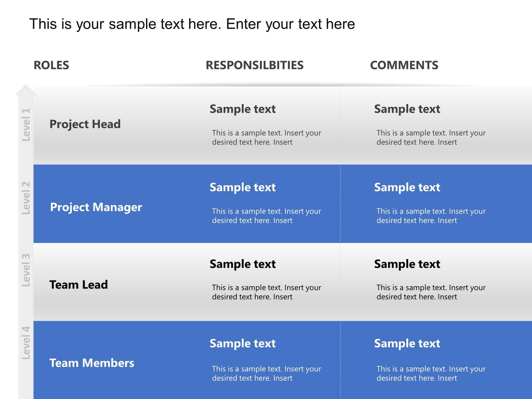Select 'Sample text' heading in Project Manager comments
Viewport: 532px width, 399px height.
(x=407, y=187)
